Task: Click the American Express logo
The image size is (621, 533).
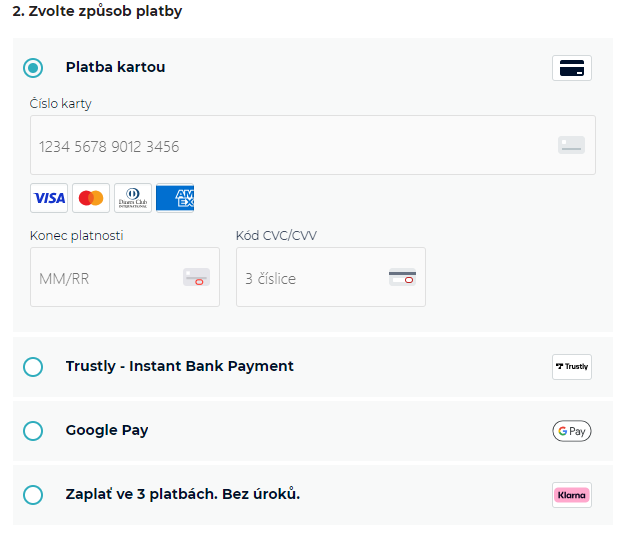Action: [175, 198]
